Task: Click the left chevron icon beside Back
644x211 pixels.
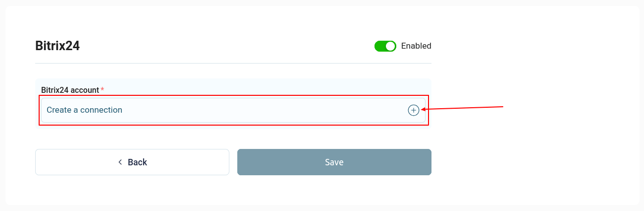Action: 120,162
